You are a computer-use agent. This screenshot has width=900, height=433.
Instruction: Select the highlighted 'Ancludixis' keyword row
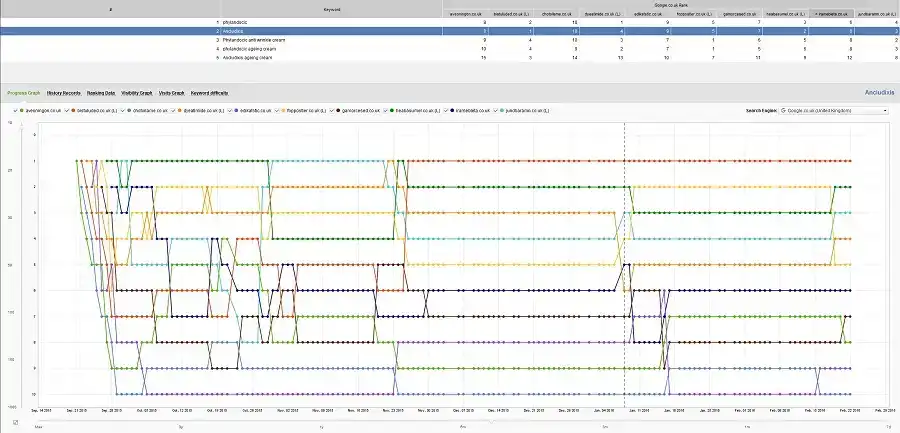(x=450, y=31)
